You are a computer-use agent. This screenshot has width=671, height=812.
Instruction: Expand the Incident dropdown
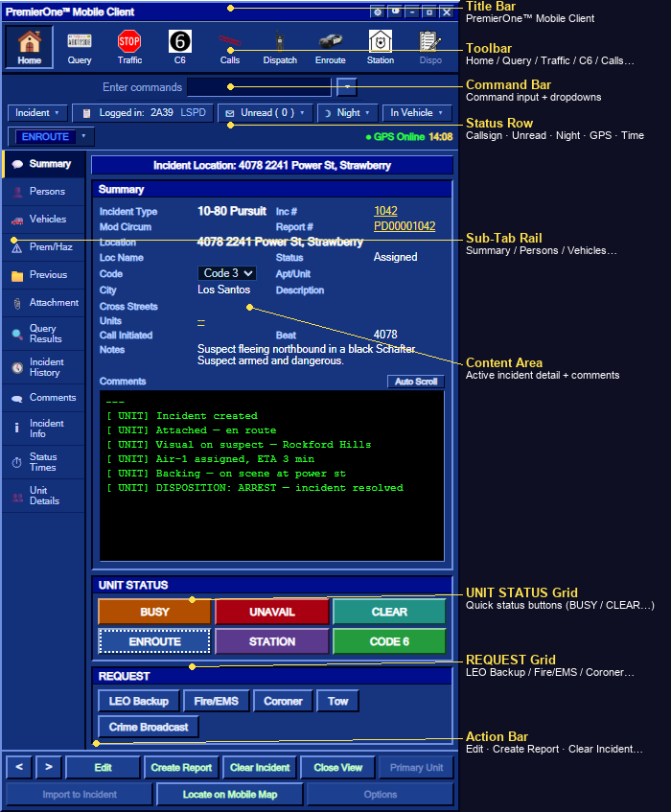coord(37,112)
